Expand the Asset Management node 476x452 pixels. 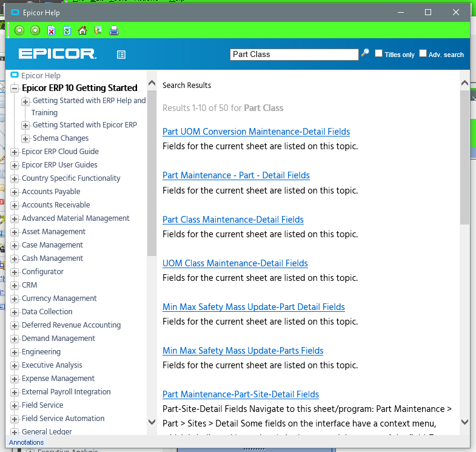tap(15, 232)
